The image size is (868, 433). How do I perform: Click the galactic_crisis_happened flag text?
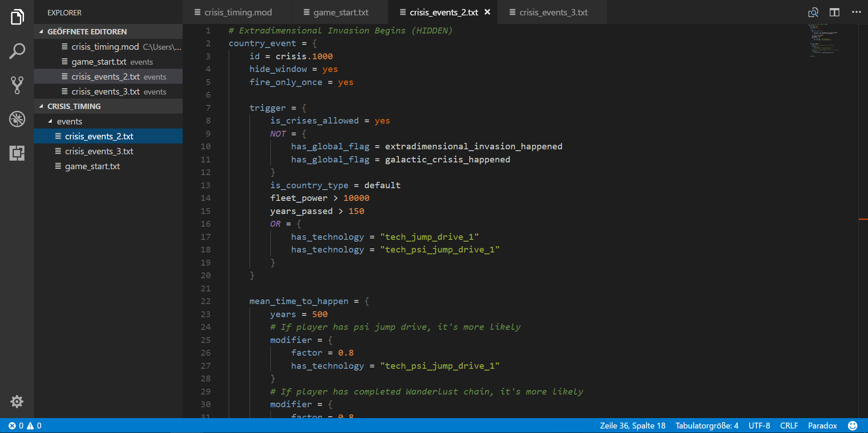(x=448, y=159)
